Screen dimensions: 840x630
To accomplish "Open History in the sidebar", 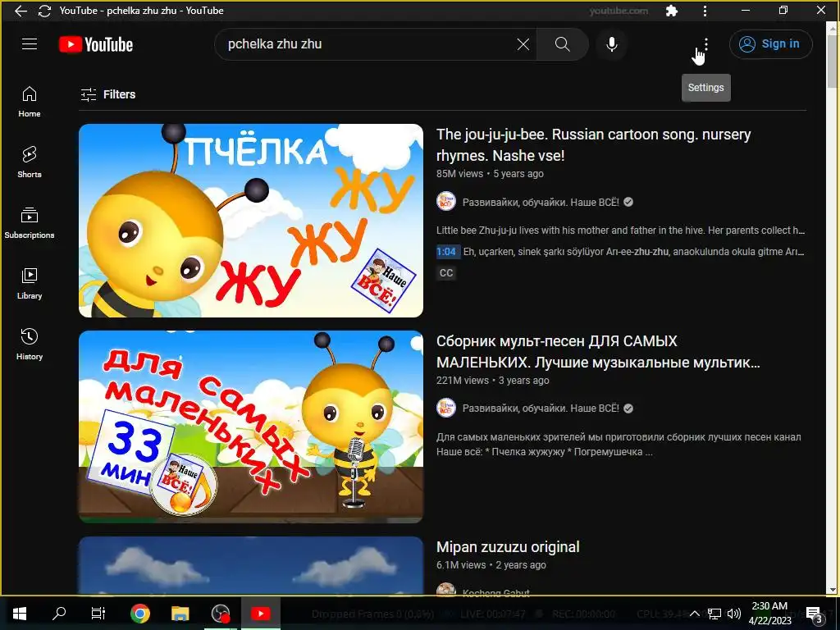I will 30,344.
